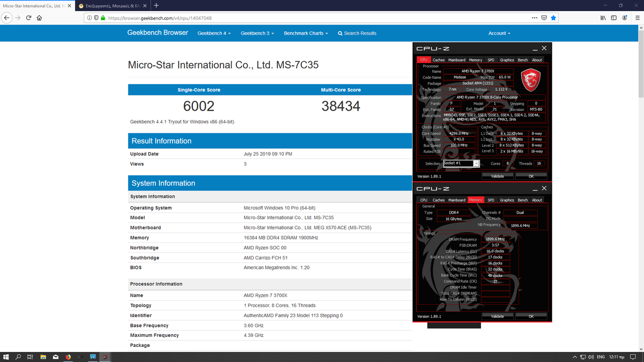This screenshot has width=644, height=362.
Task: Bookmark the page with the star icon
Action: point(553,18)
